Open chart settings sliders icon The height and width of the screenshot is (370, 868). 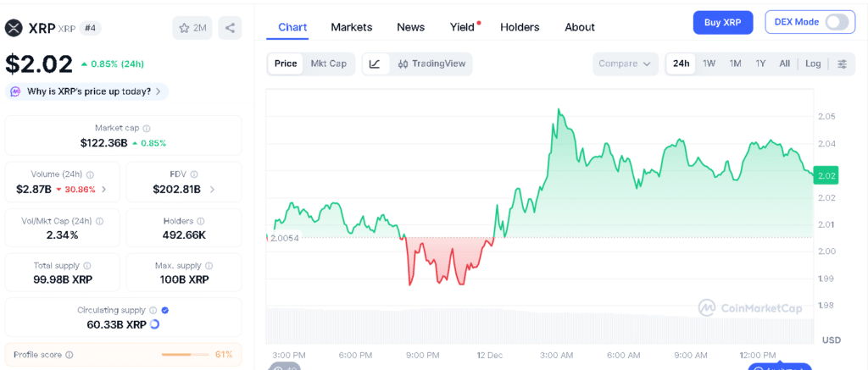click(842, 64)
